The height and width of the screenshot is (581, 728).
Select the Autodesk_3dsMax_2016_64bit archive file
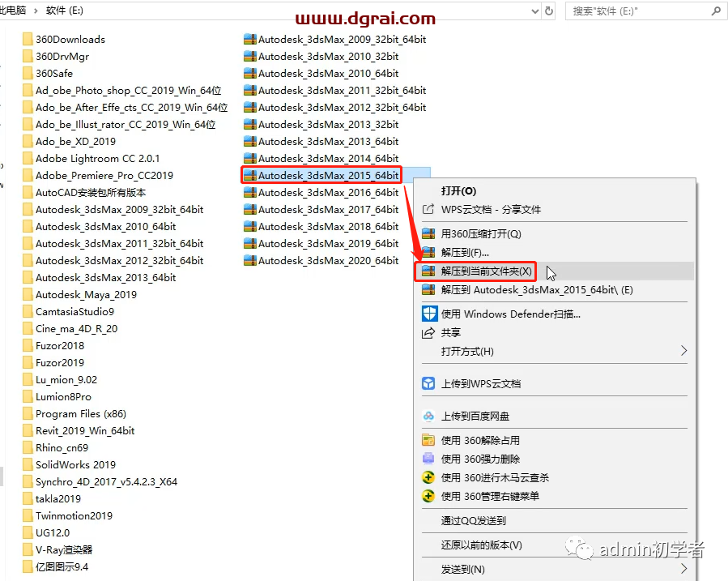pos(328,192)
